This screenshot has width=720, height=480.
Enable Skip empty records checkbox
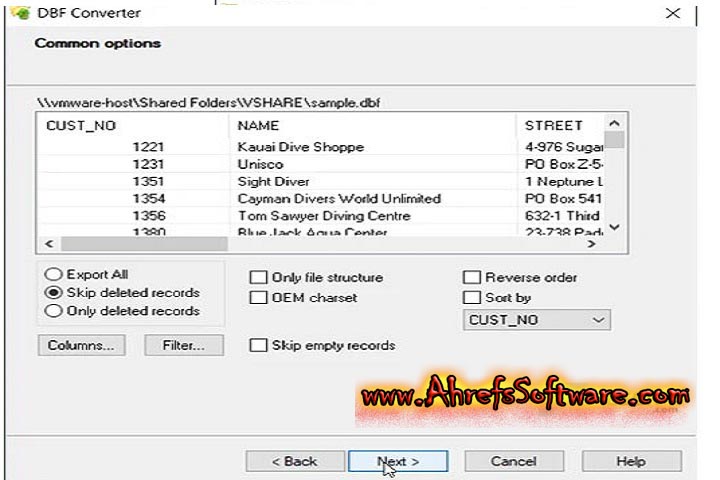coord(258,345)
